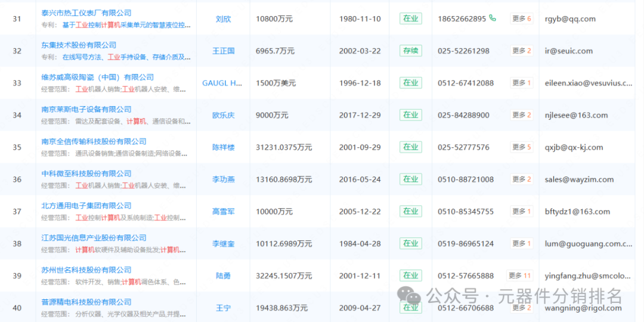Open legal representative 王宁
Image resolution: width=644 pixels, height=322 pixels.
223,308
